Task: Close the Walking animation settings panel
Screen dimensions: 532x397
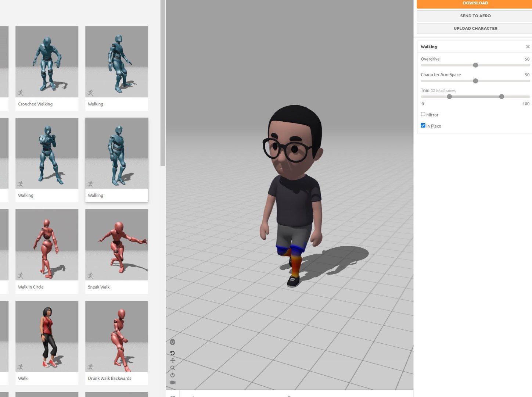Action: pyautogui.click(x=528, y=47)
